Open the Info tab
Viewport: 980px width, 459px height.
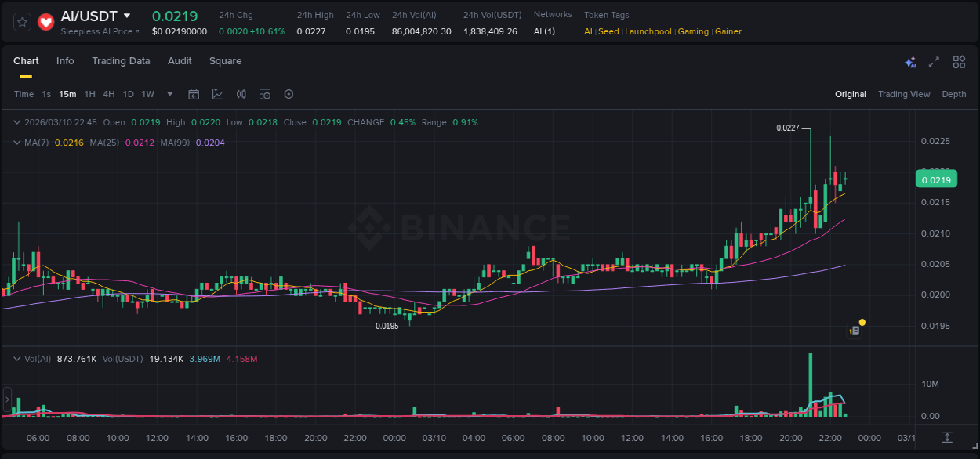(x=65, y=61)
